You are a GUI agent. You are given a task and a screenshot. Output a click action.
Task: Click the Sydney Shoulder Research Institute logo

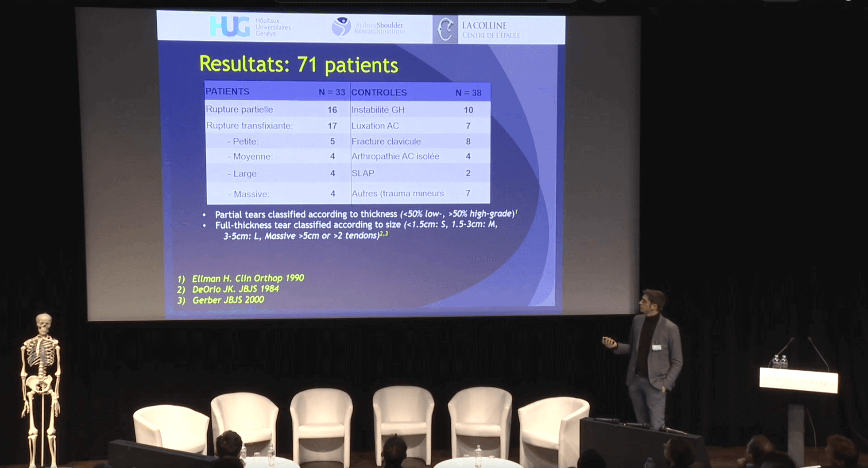[368, 27]
